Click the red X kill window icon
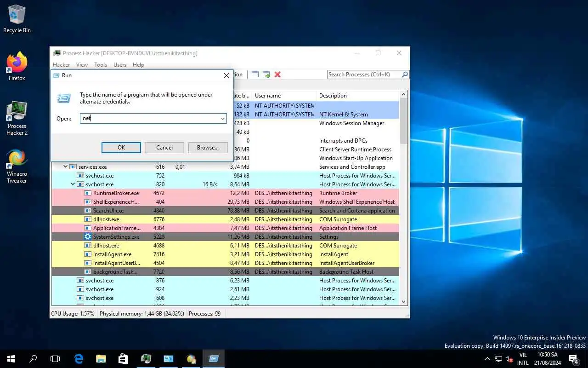This screenshot has height=368, width=588. pos(277,75)
